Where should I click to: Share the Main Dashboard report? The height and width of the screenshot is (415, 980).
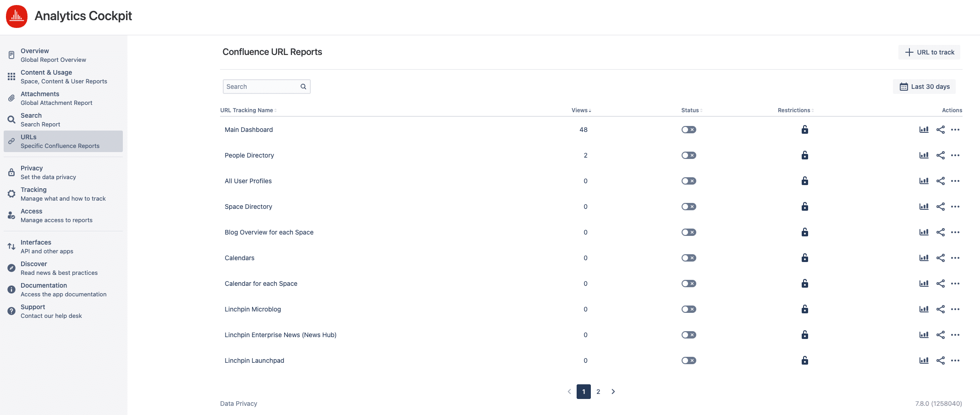click(x=941, y=130)
